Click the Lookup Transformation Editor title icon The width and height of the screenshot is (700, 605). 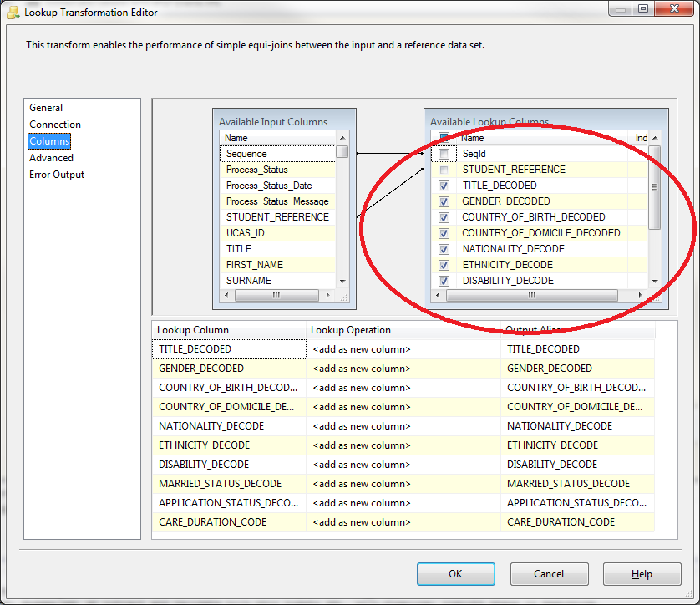(13, 13)
